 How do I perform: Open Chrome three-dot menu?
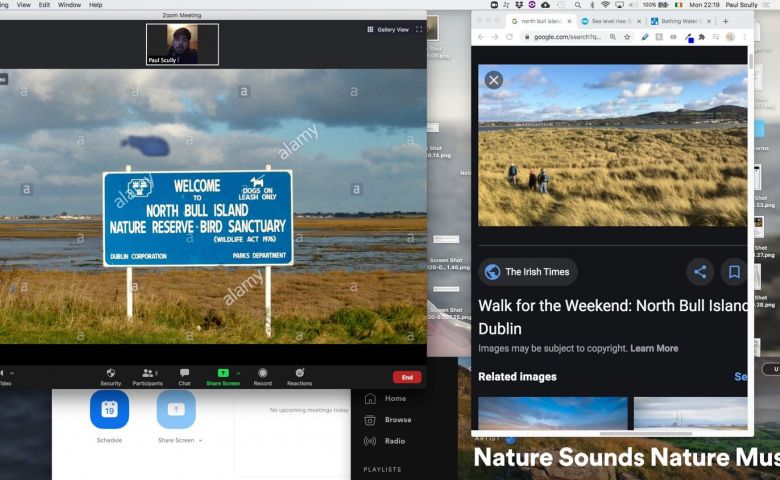tap(745, 37)
